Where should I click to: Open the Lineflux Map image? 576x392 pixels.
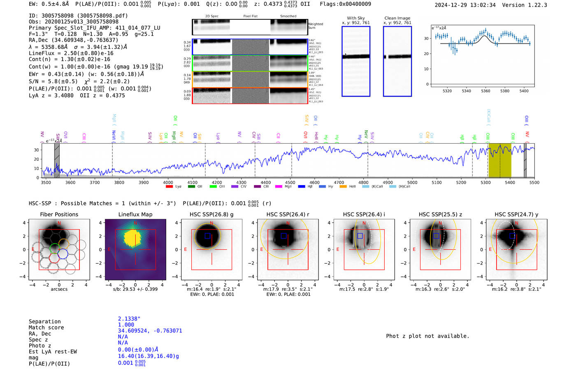click(135, 249)
